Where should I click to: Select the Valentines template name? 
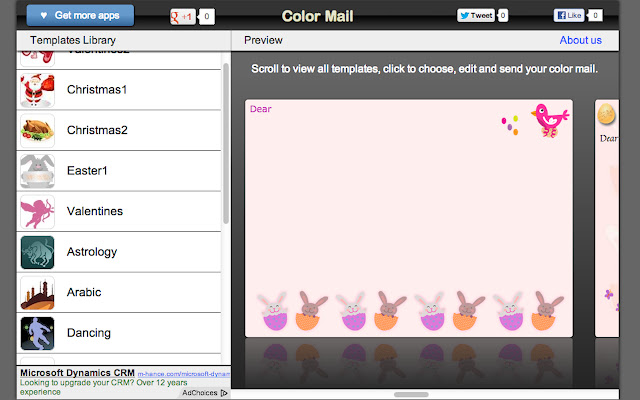[x=95, y=211]
